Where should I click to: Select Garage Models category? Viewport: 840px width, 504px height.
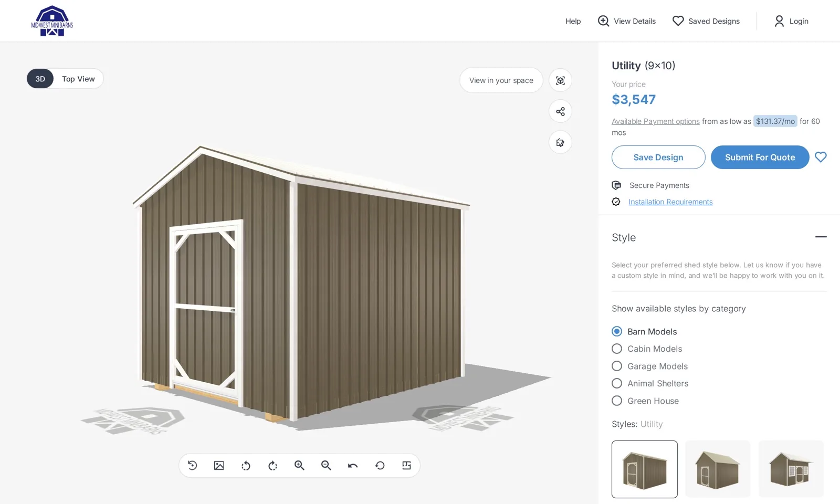point(649,366)
